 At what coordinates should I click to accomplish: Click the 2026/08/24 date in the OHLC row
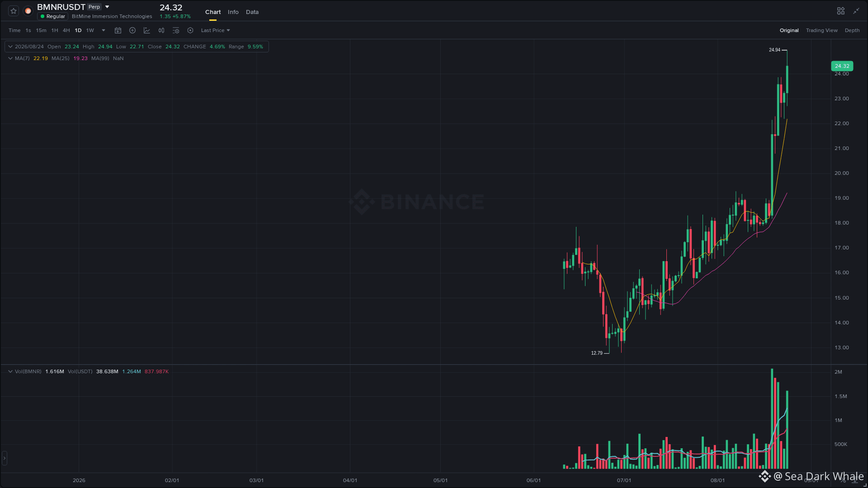click(x=29, y=47)
